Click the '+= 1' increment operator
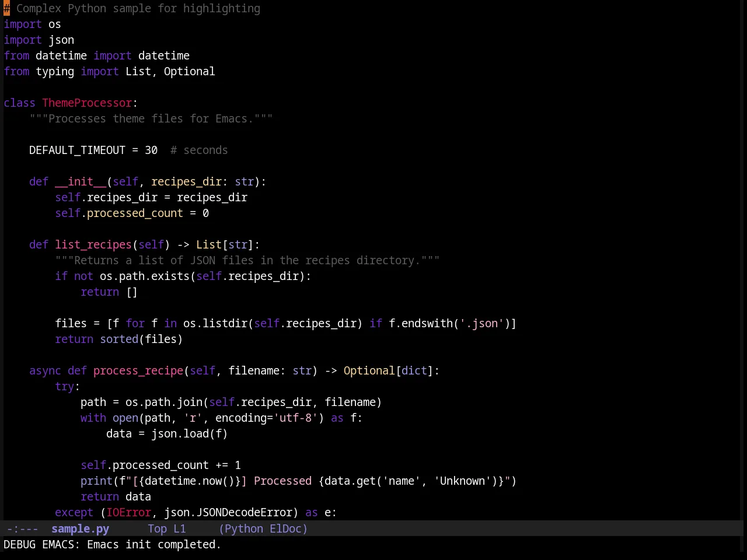This screenshot has width=747, height=560. [228, 465]
